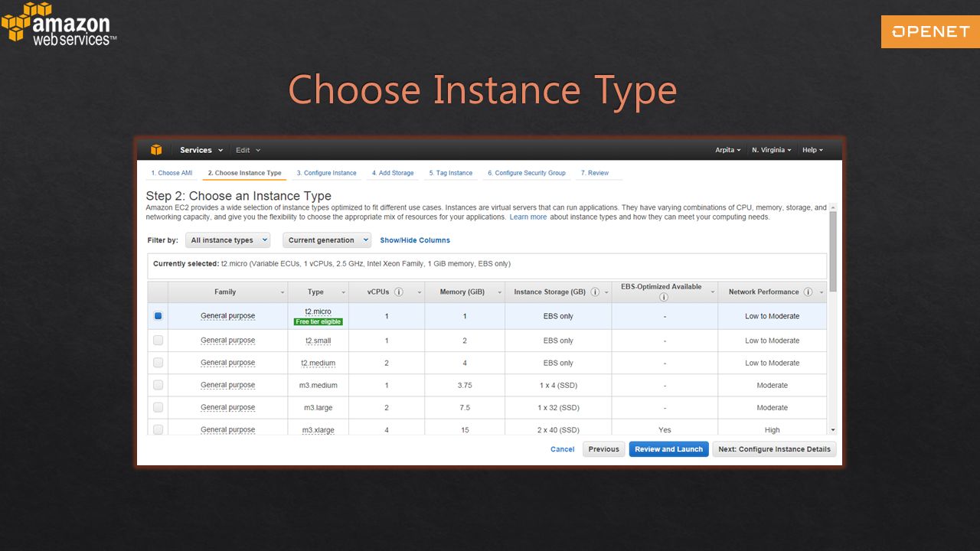980x551 pixels.
Task: Click the scrollbar down arrow
Action: tap(833, 430)
